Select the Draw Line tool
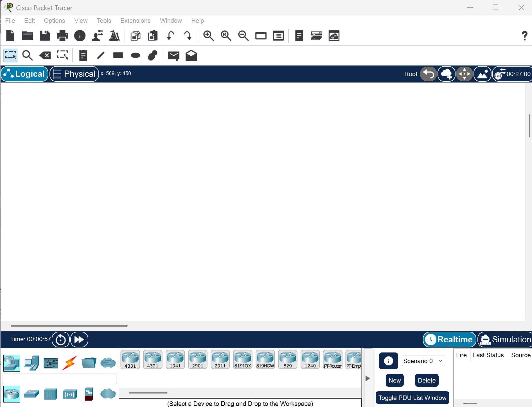Image resolution: width=532 pixels, height=407 pixels. pyautogui.click(x=101, y=55)
